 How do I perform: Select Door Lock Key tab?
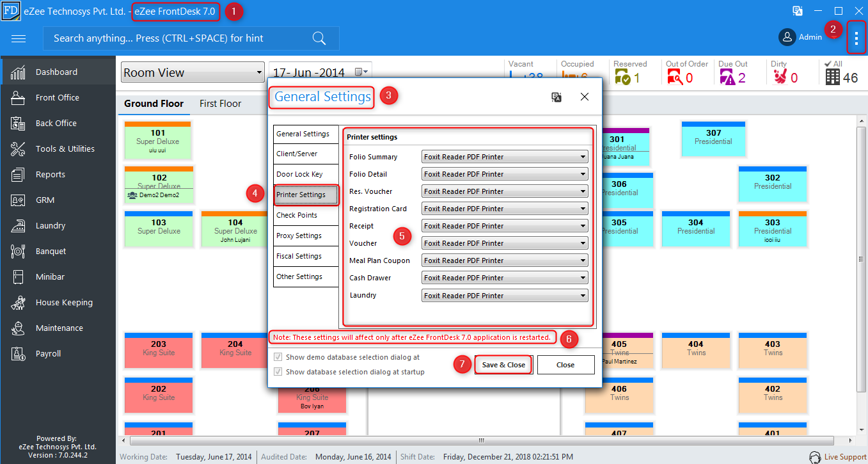coord(306,174)
